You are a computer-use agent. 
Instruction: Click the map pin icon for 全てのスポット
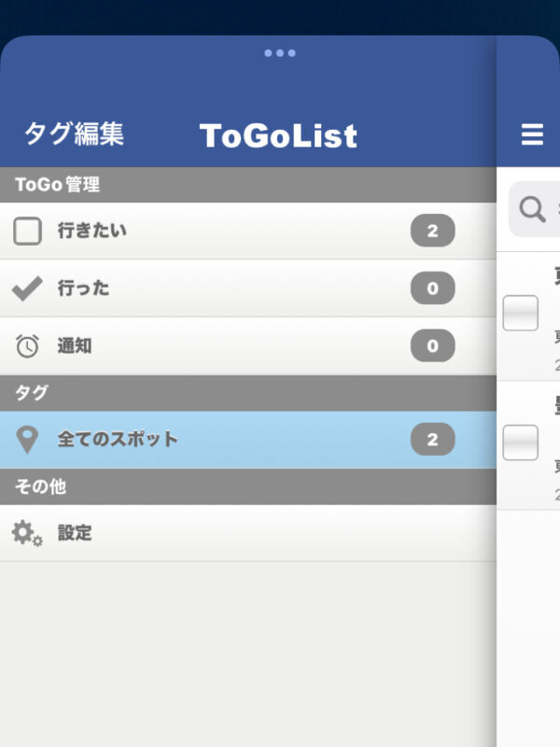tap(27, 439)
